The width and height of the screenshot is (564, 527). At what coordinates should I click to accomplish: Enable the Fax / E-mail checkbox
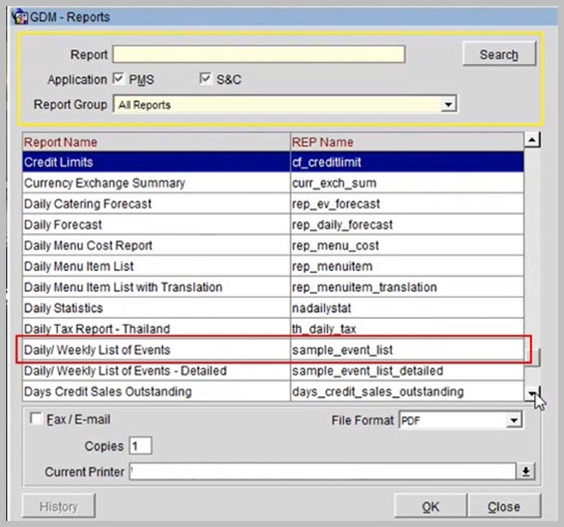coord(36,419)
